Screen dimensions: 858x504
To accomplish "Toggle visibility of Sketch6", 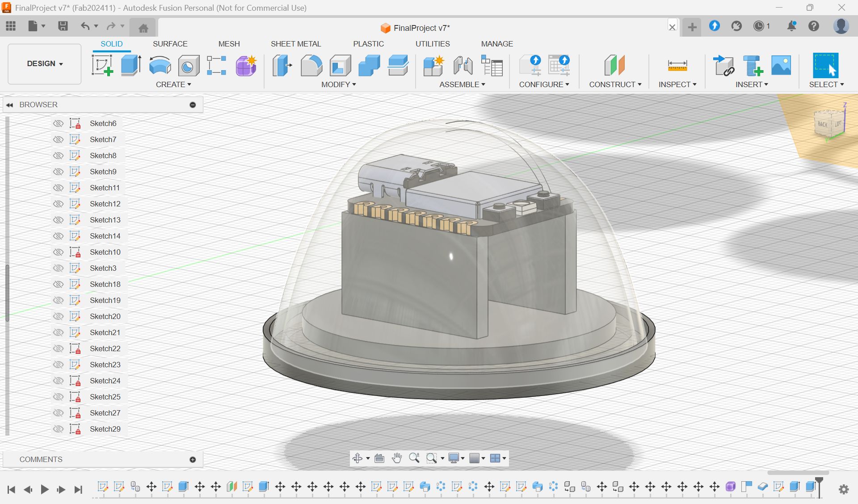I will (58, 123).
